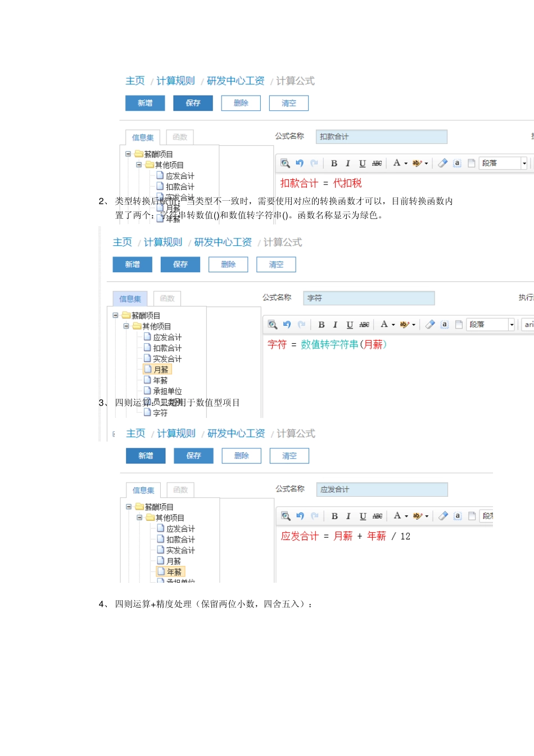The width and height of the screenshot is (534, 756).
Task: Click formula name field containing 扣款合计
Action: point(382,137)
